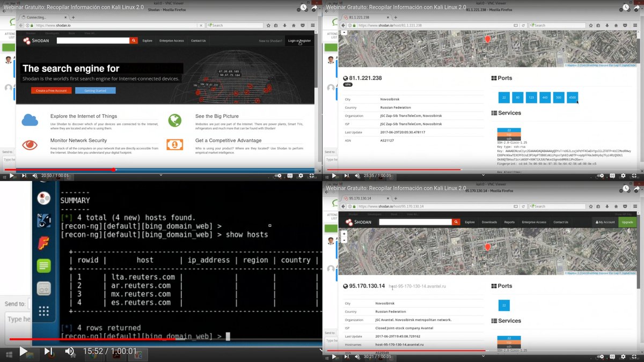Play the video paused at 15:52

[23, 351]
